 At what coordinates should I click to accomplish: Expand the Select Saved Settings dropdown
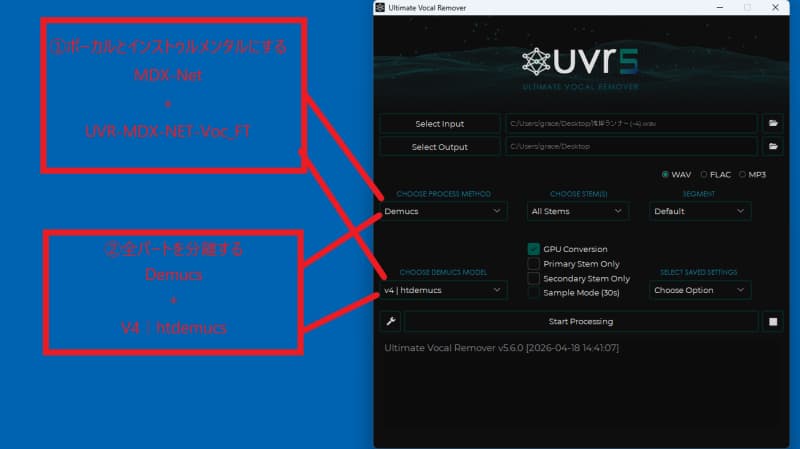pyautogui.click(x=699, y=290)
